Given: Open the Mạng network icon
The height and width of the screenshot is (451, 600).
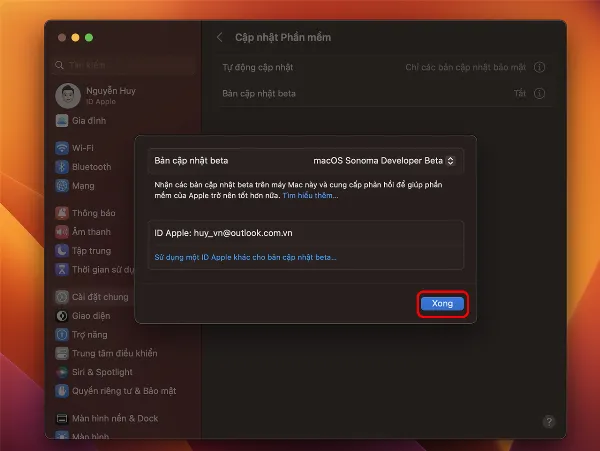Looking at the screenshot, I should pos(62,186).
